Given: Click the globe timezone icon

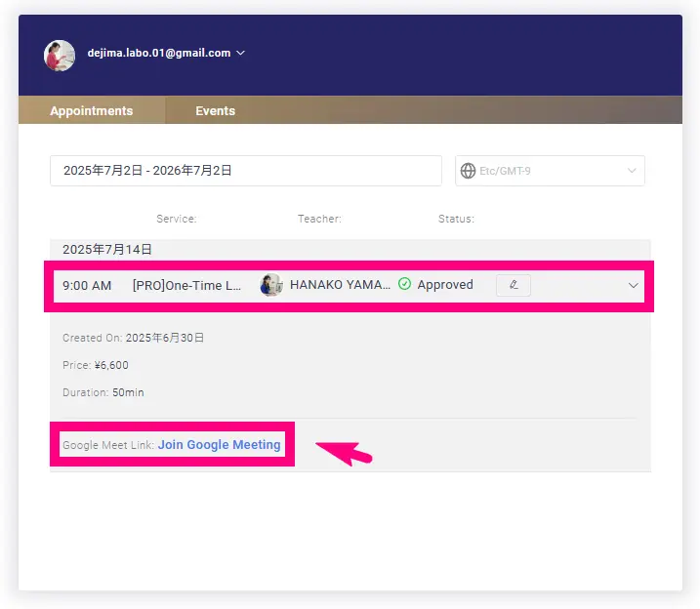Looking at the screenshot, I should point(468,171).
